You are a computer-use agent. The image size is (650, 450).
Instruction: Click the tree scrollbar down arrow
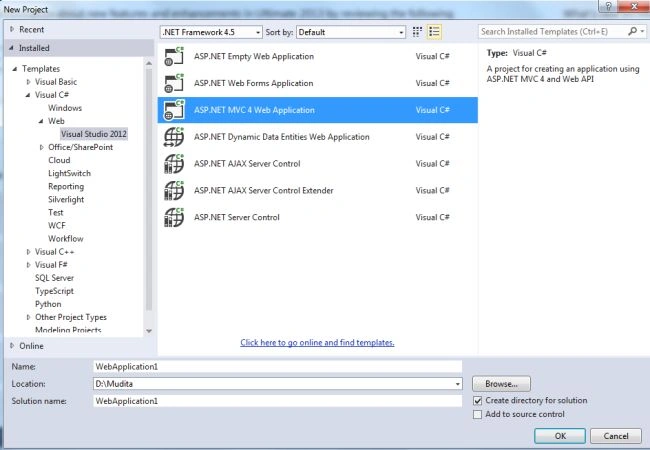149,331
